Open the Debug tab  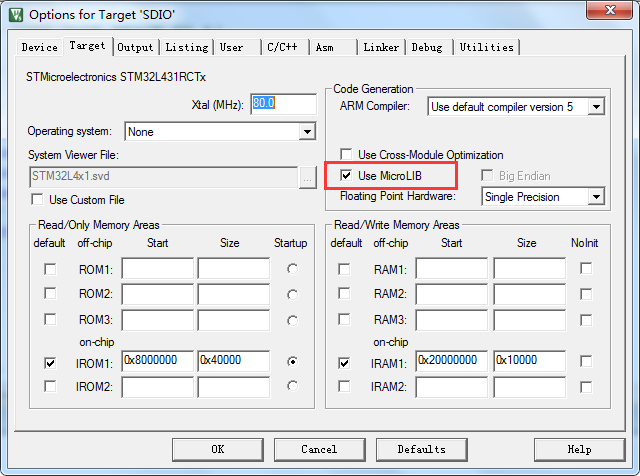(x=427, y=47)
